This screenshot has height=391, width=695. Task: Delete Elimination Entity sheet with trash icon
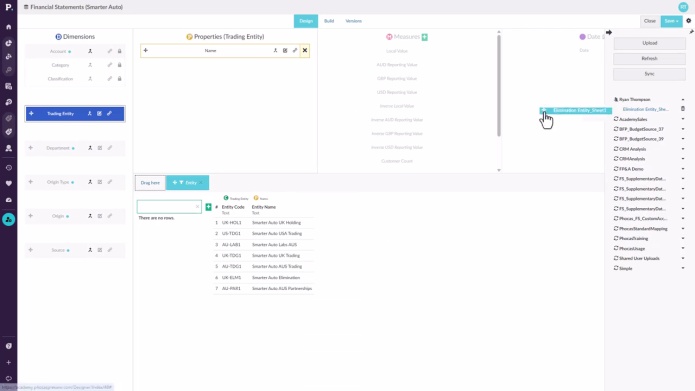(683, 109)
